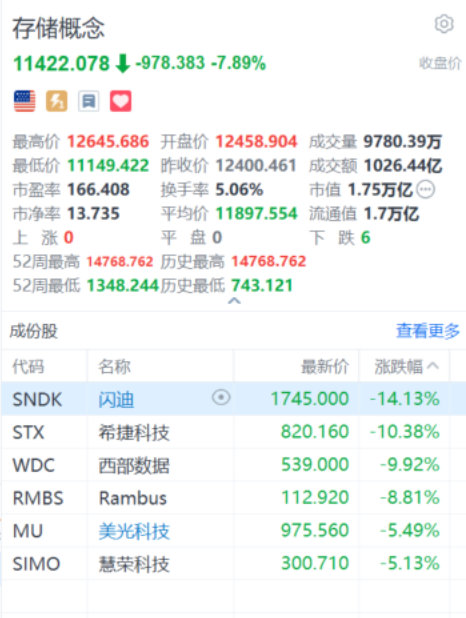466x618 pixels.
Task: Click the 昨收价 value 12400.461
Action: 256,166
